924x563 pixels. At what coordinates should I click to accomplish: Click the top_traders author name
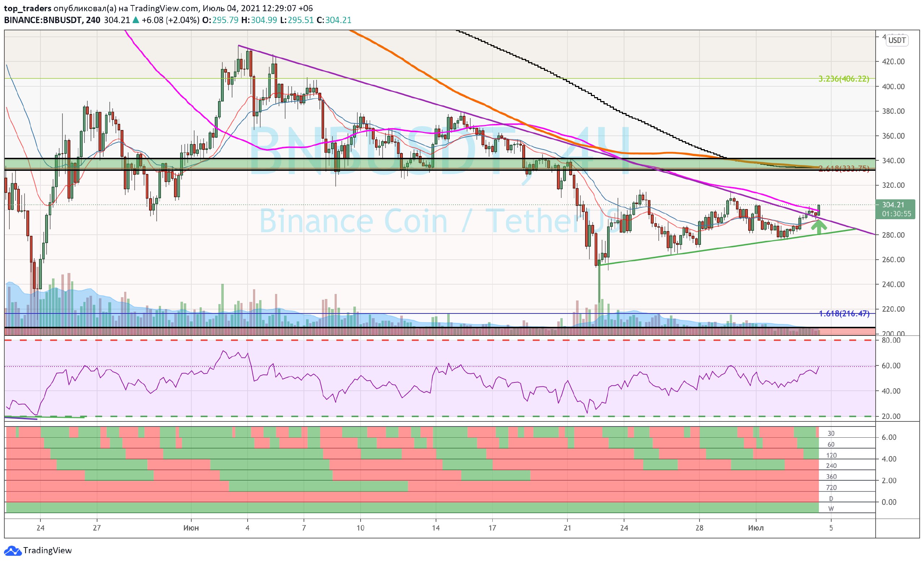coord(28,8)
